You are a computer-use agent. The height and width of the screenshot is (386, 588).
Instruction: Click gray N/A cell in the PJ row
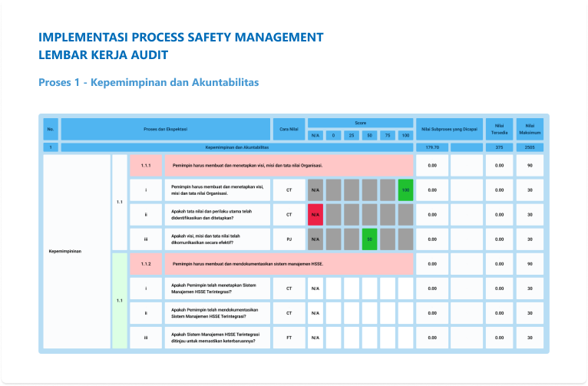coord(315,239)
